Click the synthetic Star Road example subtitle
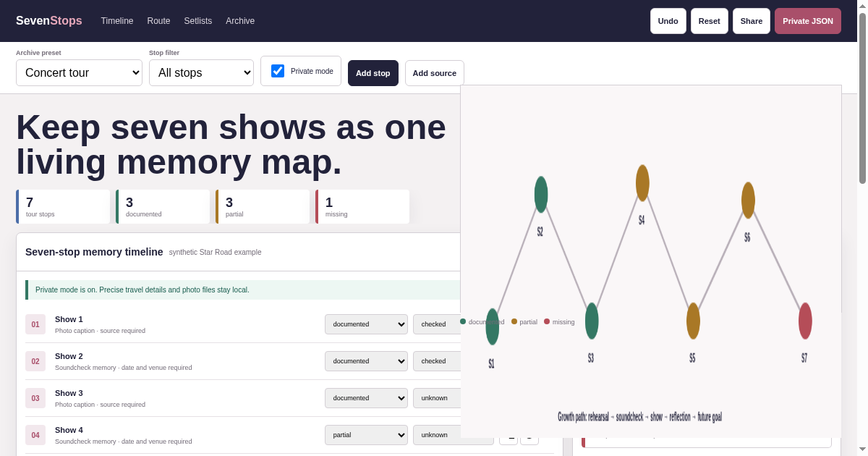This screenshot has width=868, height=456. click(x=216, y=253)
